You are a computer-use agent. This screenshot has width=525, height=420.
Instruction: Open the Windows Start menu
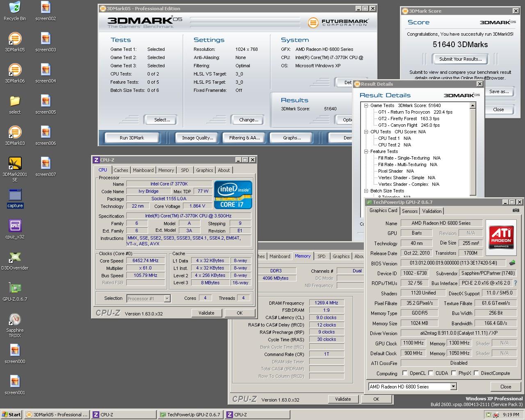pos(11,415)
